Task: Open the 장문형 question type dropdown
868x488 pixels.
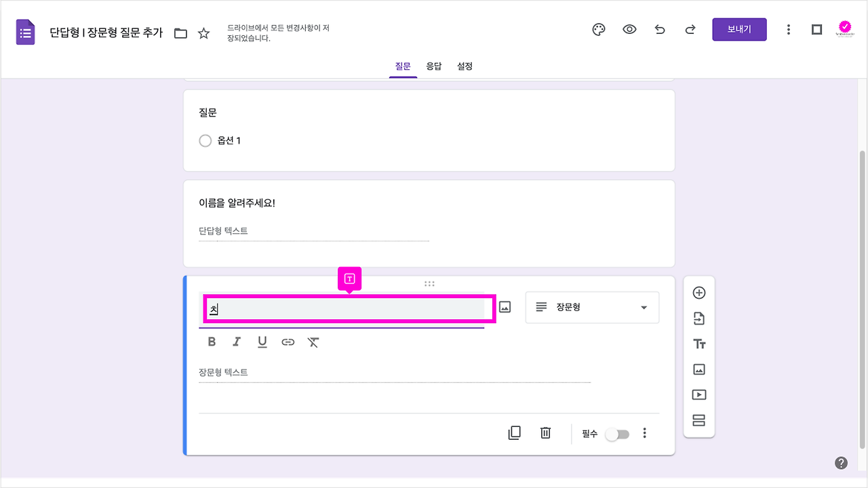Action: click(592, 307)
